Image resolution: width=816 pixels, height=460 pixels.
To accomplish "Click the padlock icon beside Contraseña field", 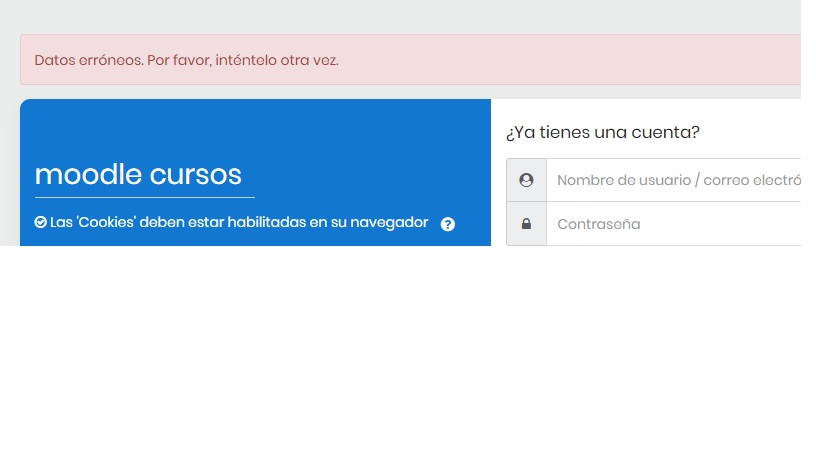I will [526, 224].
